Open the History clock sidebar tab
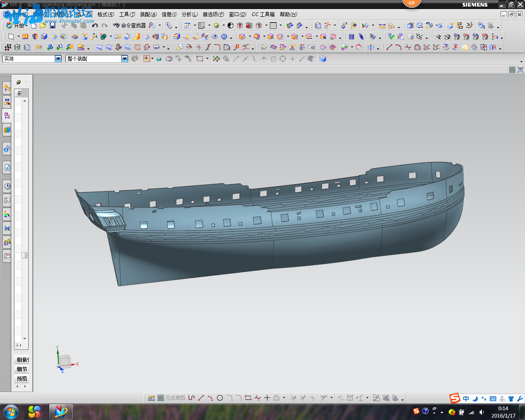Viewport: 525px width, 420px height. pyautogui.click(x=7, y=186)
